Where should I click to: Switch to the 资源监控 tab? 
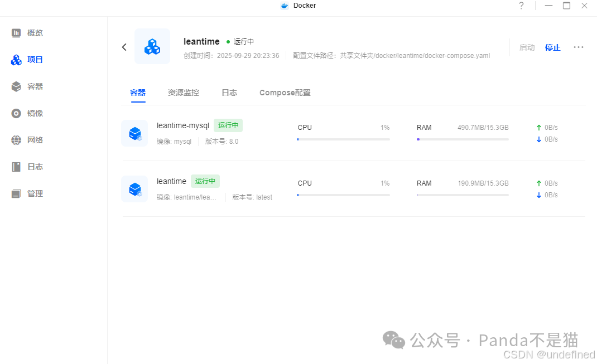[184, 93]
